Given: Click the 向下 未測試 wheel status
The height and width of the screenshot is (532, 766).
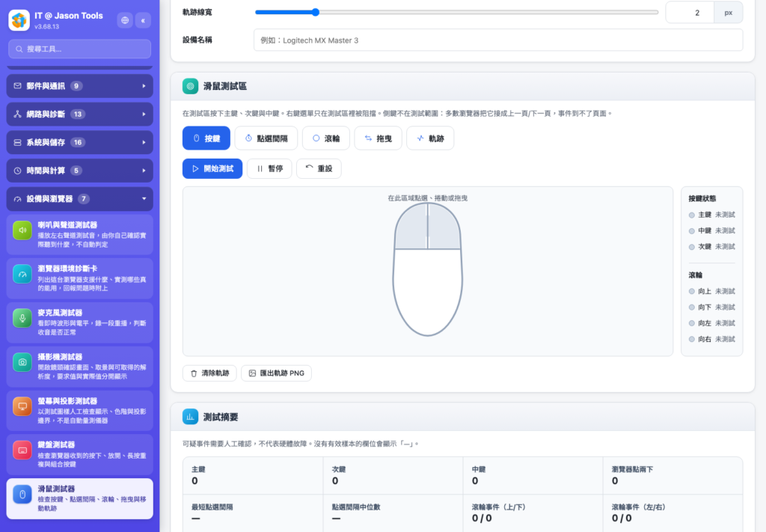Looking at the screenshot, I should [x=712, y=308].
